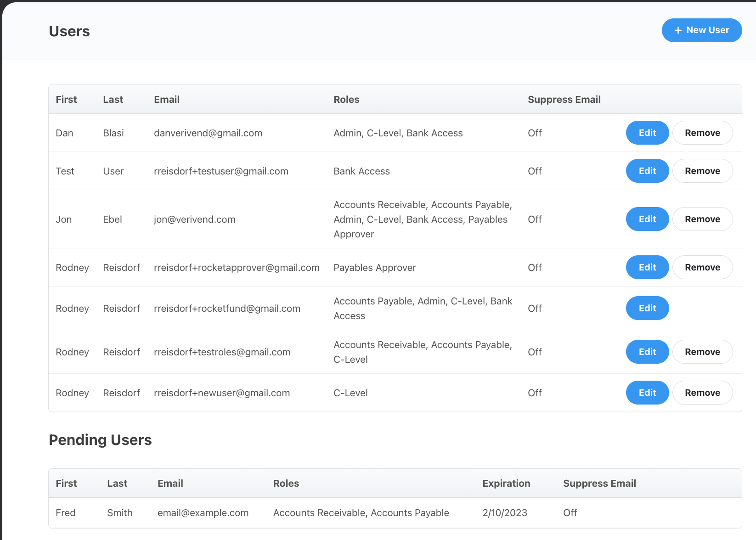Remove the last user in the list

pyautogui.click(x=702, y=393)
